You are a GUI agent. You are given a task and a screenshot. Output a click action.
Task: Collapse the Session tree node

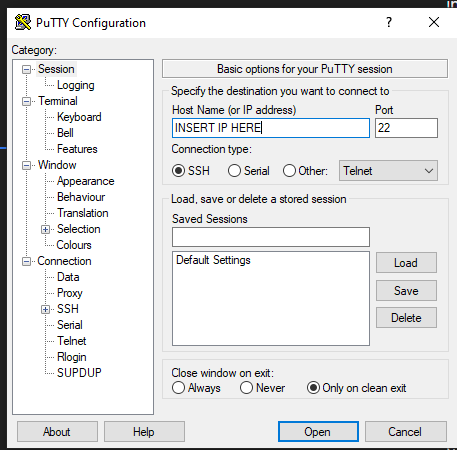pos(26,69)
